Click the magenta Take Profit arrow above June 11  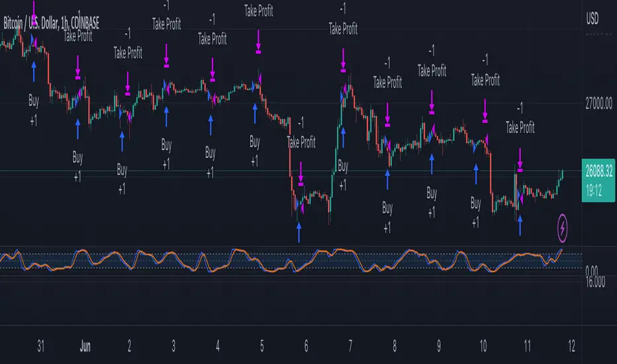[x=520, y=159]
